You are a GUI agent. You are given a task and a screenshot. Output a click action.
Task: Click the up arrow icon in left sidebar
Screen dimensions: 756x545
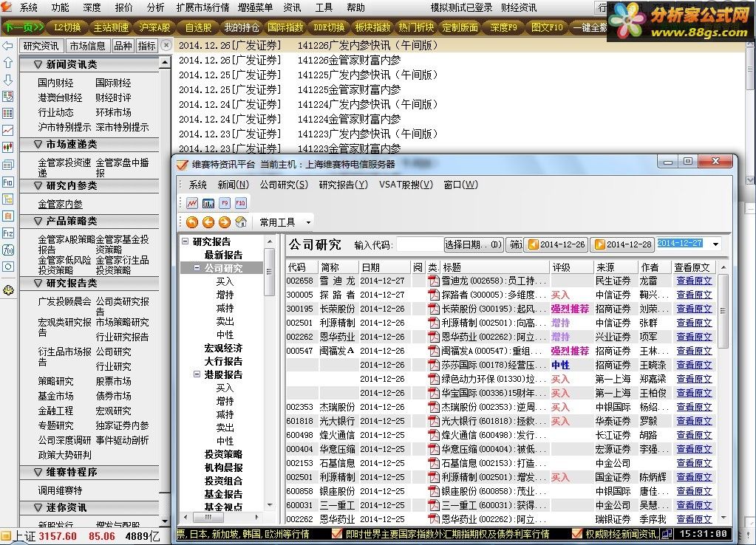pyautogui.click(x=7, y=63)
